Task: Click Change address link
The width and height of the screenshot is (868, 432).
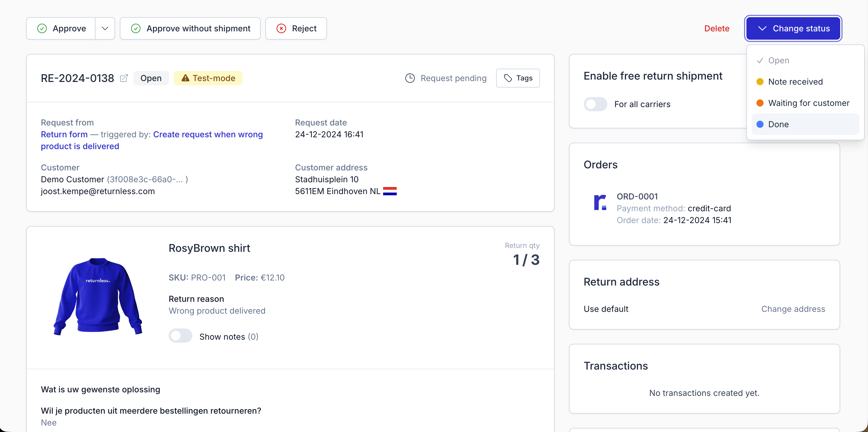Action: pyautogui.click(x=793, y=309)
